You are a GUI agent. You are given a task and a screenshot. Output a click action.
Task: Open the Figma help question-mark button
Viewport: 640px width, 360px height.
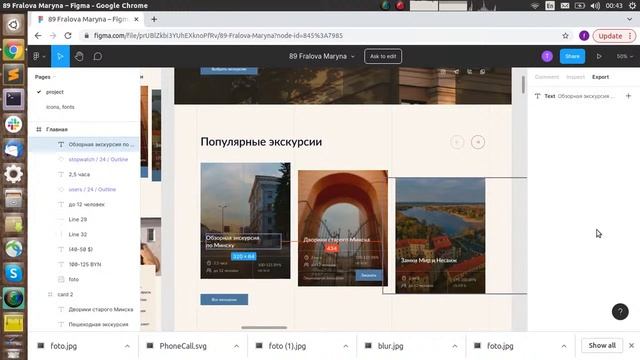[x=620, y=312]
